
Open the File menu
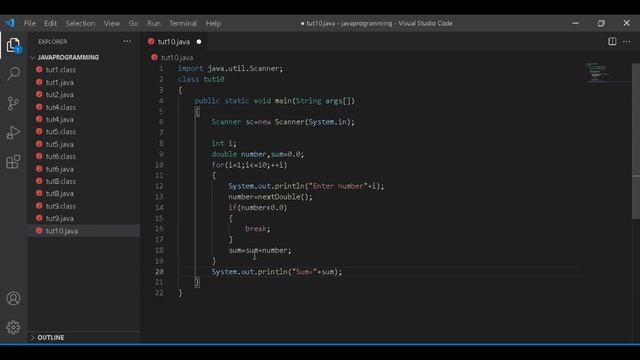tap(30, 23)
